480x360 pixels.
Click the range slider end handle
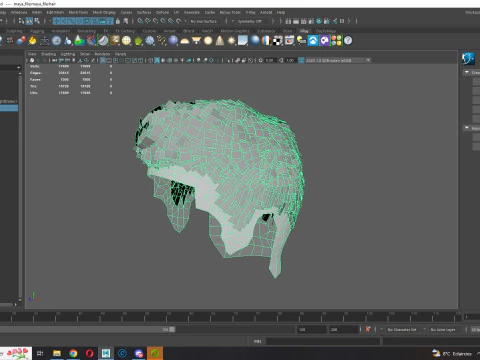172,329
